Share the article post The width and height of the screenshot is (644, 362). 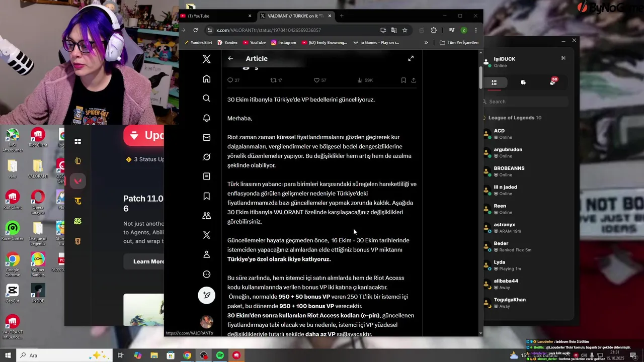(x=414, y=80)
